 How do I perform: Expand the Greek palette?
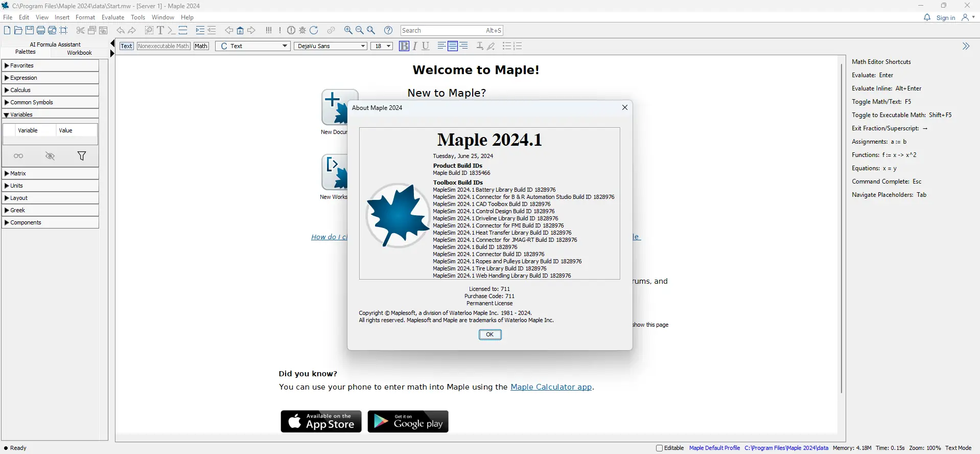(50, 210)
